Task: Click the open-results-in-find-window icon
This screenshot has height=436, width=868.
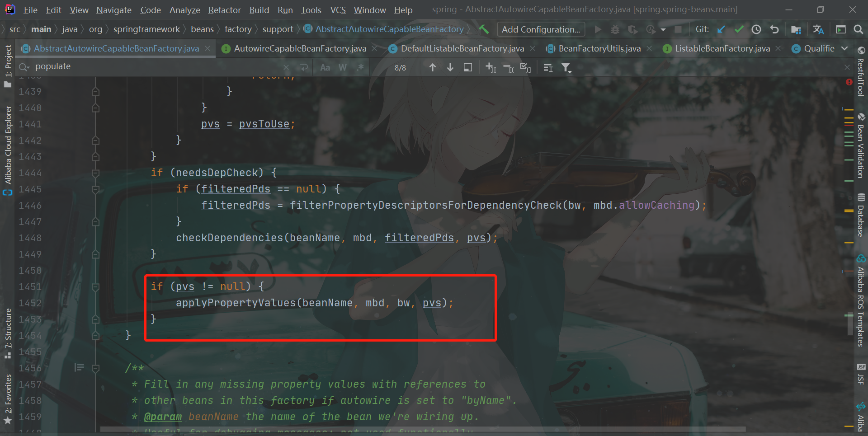Action: [468, 67]
